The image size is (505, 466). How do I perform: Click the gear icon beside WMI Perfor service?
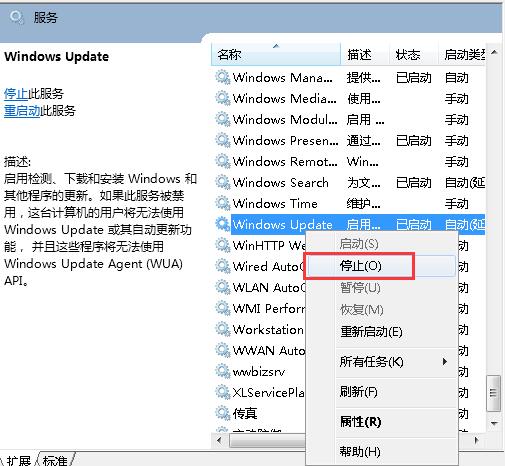pyautogui.click(x=222, y=308)
